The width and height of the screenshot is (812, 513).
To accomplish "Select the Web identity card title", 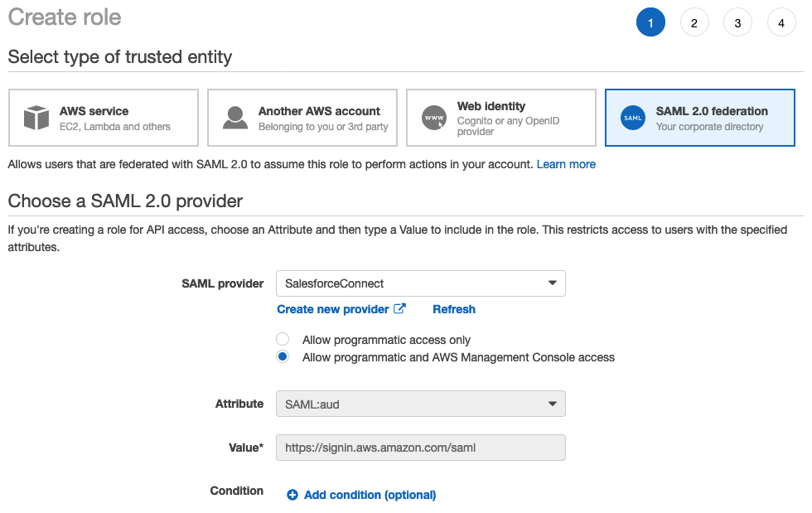I will 491,106.
